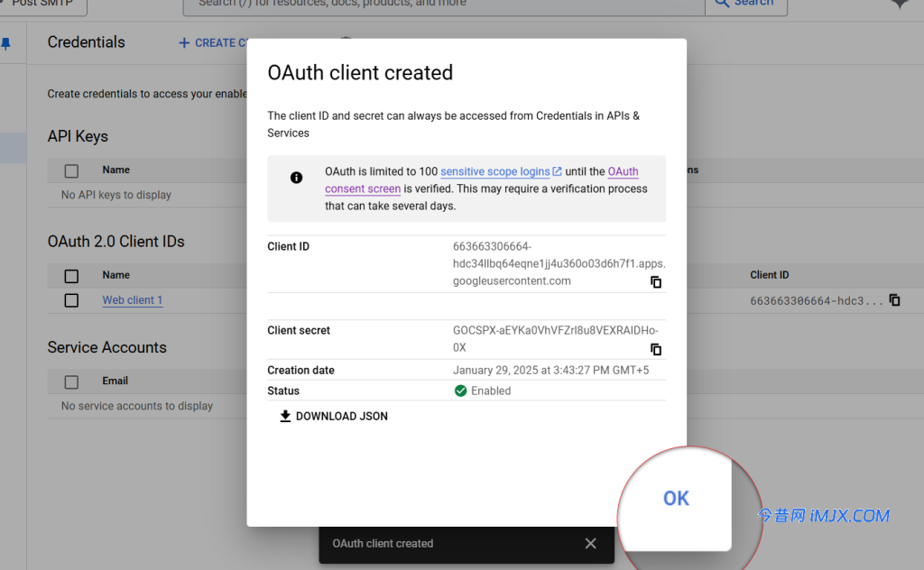The height and width of the screenshot is (570, 924).
Task: Click the Client ID text 663663306664-hdc3...
Action: tap(816, 301)
